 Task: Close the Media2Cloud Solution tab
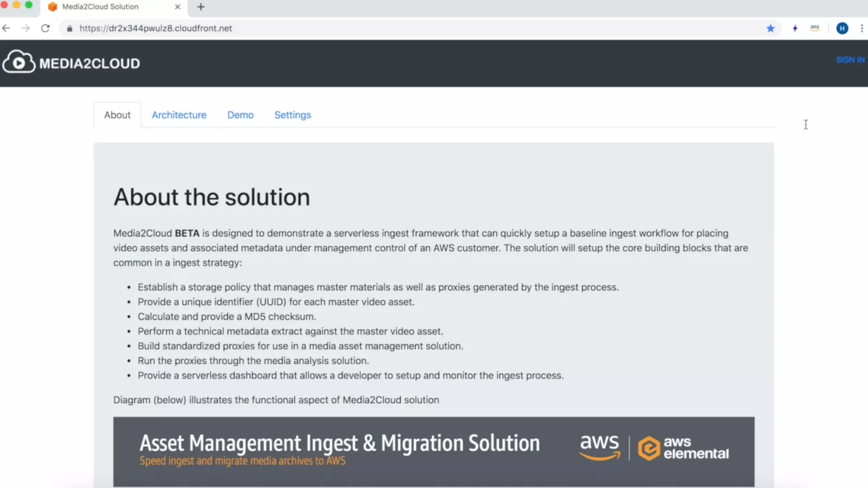coord(178,7)
